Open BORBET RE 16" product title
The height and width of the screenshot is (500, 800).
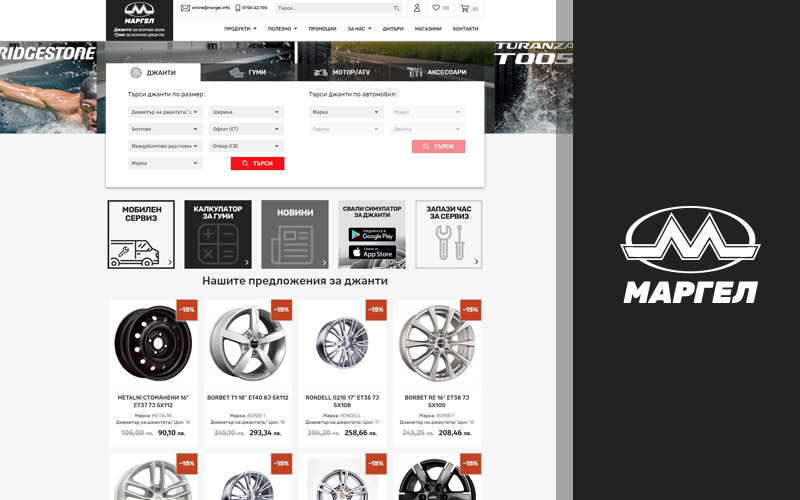(x=437, y=401)
